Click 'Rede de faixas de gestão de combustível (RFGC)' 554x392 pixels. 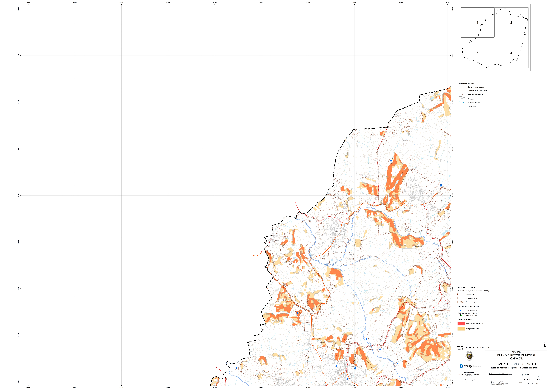click(x=473, y=291)
